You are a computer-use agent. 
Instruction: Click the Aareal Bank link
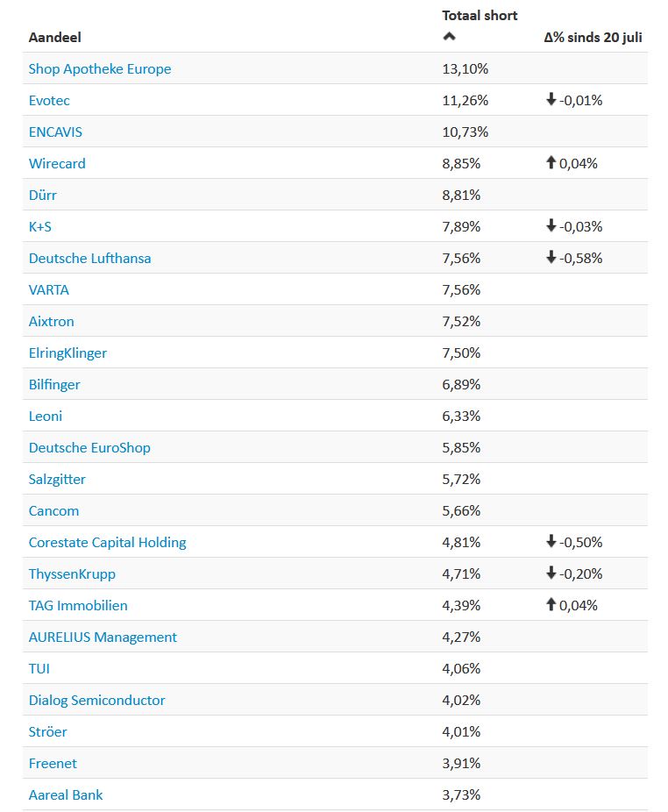[66, 794]
